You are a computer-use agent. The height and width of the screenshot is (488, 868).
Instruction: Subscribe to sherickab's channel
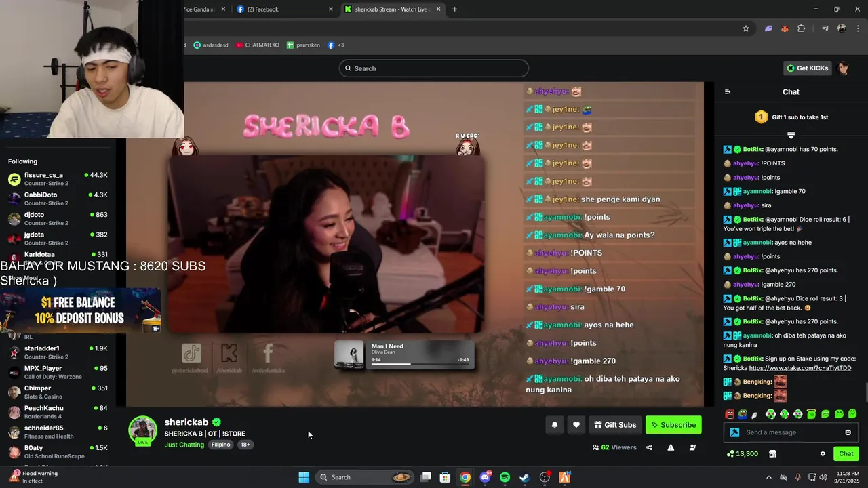[673, 425]
